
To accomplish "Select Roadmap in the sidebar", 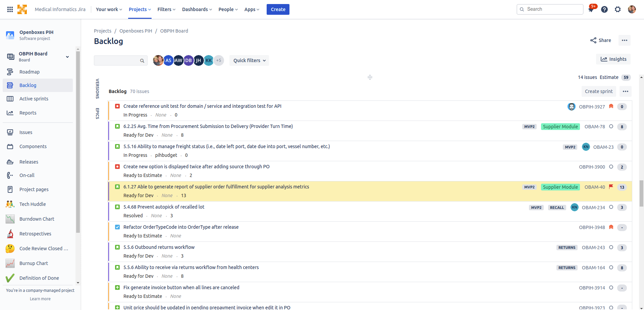I will [x=38, y=72].
